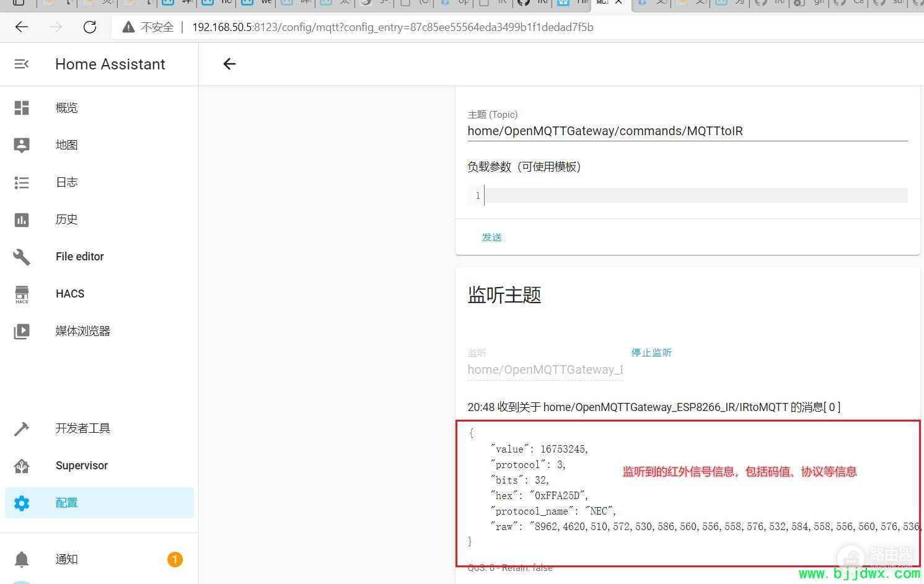Click the QoS: 0 - Retain: false text
The width and height of the screenshot is (924, 584).
pos(510,568)
